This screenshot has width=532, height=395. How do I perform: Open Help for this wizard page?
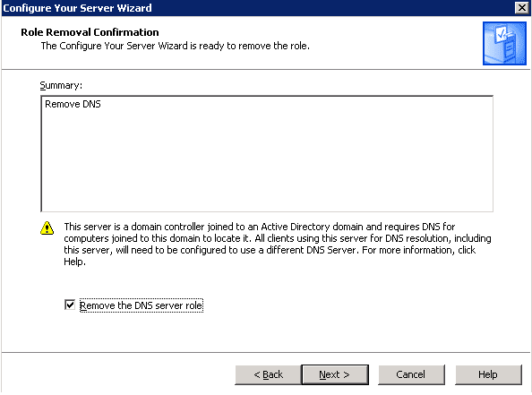pyautogui.click(x=488, y=374)
